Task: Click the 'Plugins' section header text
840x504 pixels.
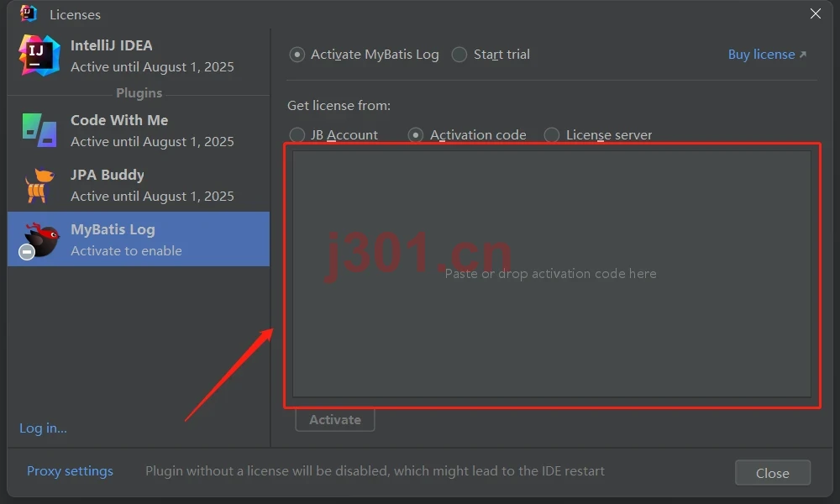Action: tap(139, 93)
